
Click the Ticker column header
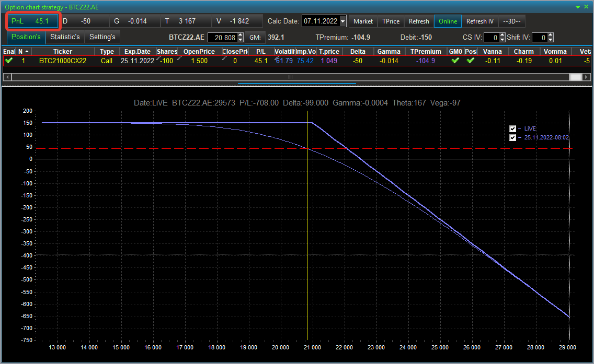pos(63,52)
